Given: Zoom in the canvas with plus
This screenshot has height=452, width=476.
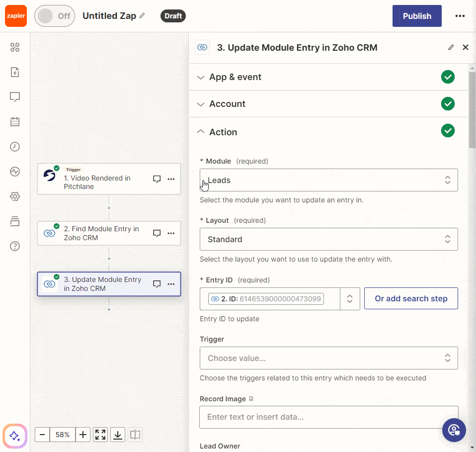Looking at the screenshot, I should click(83, 435).
